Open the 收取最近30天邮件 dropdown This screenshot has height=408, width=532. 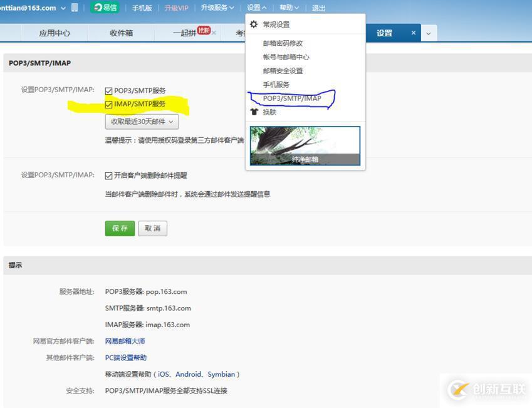(142, 122)
